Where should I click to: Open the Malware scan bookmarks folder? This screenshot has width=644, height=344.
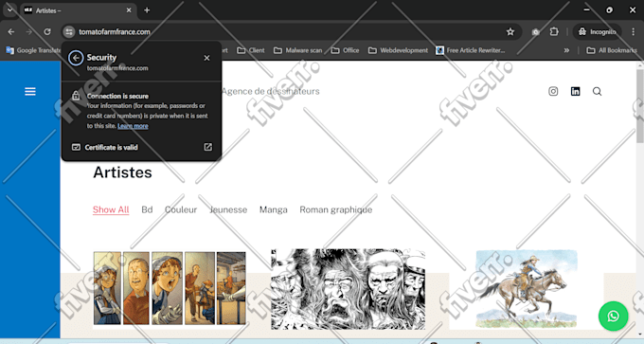pyautogui.click(x=298, y=50)
